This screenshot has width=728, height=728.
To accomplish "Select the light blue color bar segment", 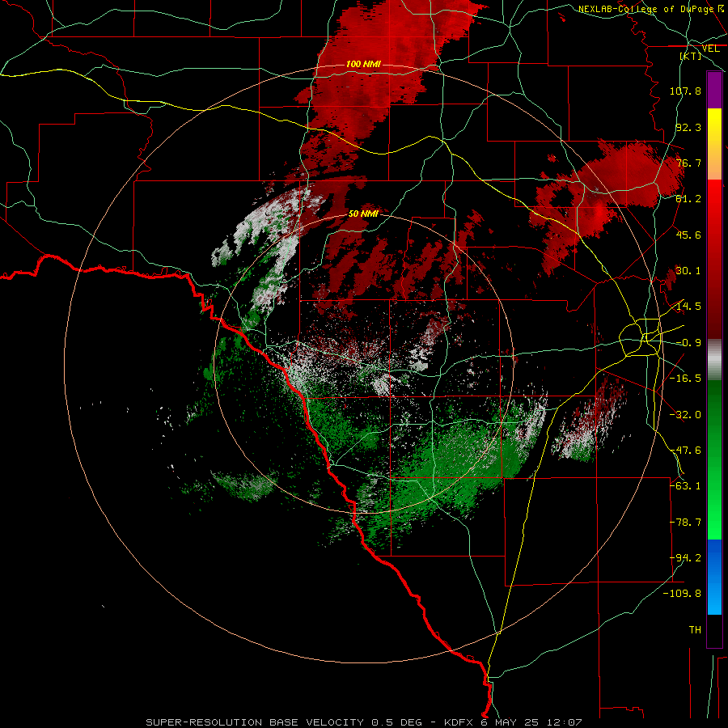I will click(x=714, y=595).
